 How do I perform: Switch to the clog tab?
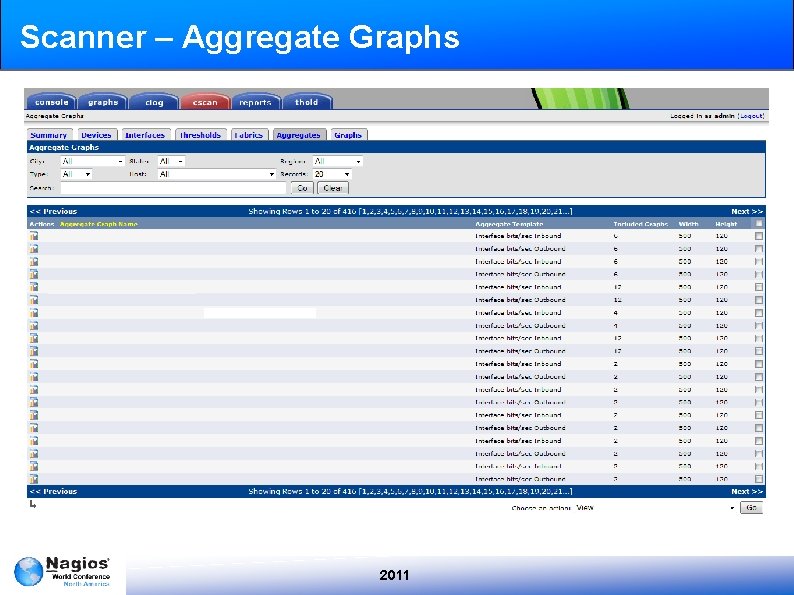(154, 102)
